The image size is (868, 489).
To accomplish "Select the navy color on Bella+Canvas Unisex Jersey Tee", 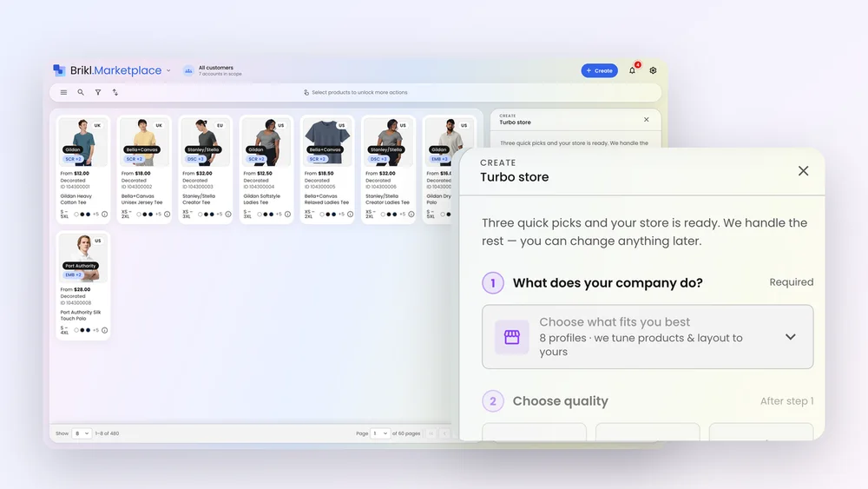I will pyautogui.click(x=150, y=215).
